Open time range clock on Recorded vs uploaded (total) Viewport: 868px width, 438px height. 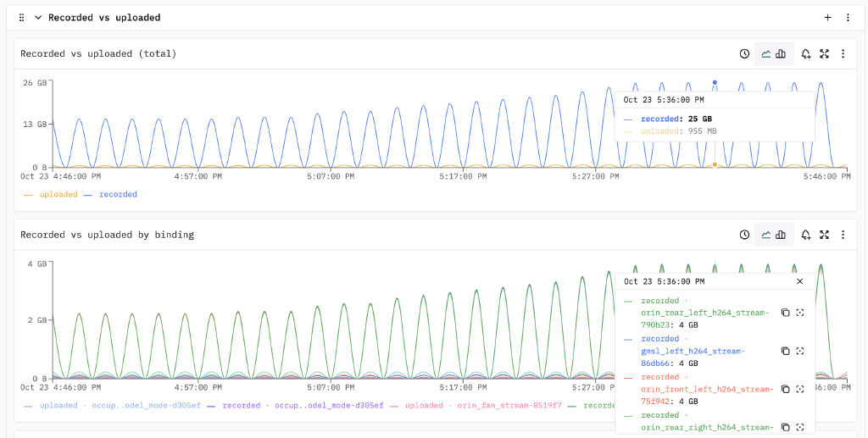click(744, 53)
